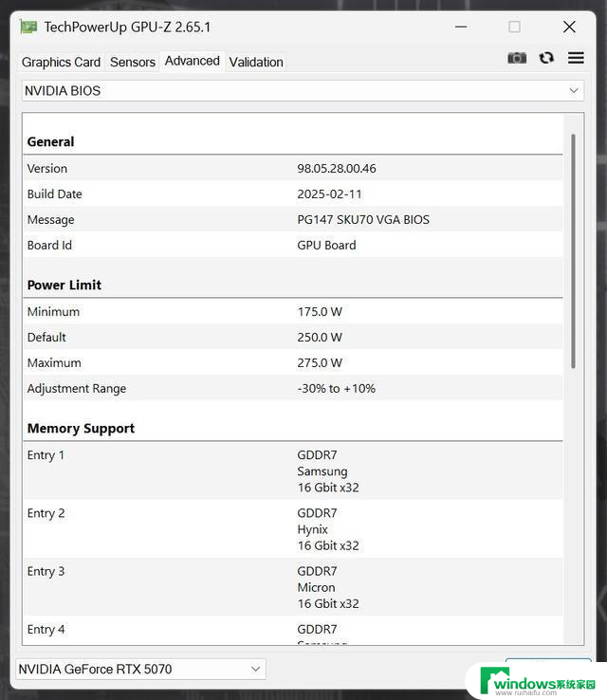The width and height of the screenshot is (607, 700).
Task: Click the Entry 4 label
Action: click(x=46, y=630)
